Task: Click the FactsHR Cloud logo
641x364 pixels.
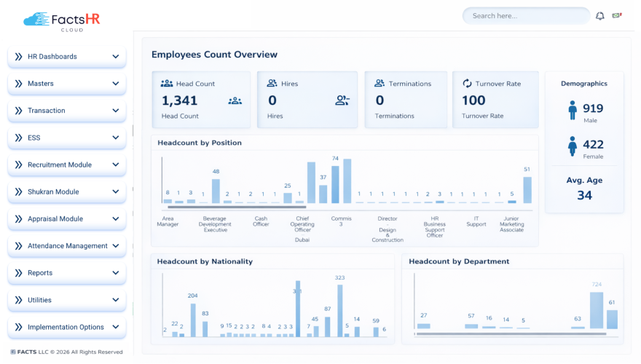Action: coord(61,22)
